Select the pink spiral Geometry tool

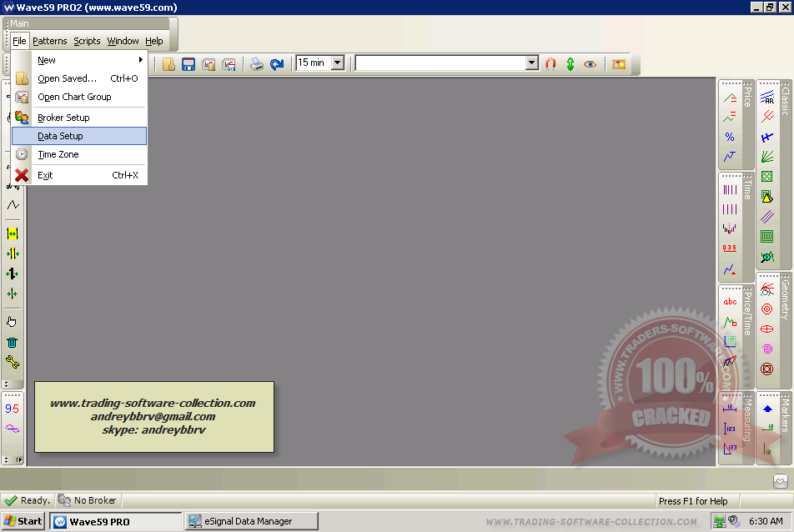pos(766,349)
